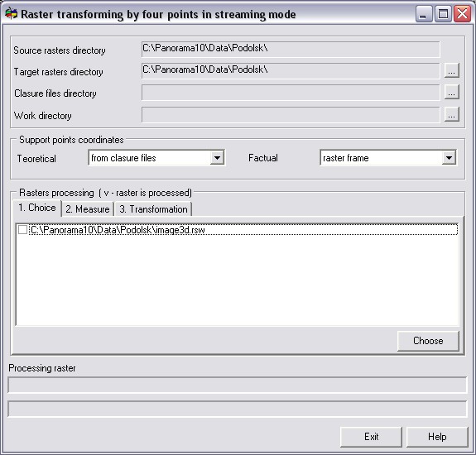Image resolution: width=476 pixels, height=455 pixels.
Task: Click the Processing raster progress bar
Action: click(x=237, y=385)
